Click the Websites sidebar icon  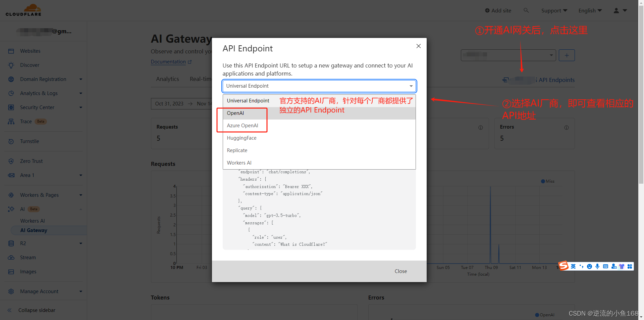pyautogui.click(x=11, y=51)
